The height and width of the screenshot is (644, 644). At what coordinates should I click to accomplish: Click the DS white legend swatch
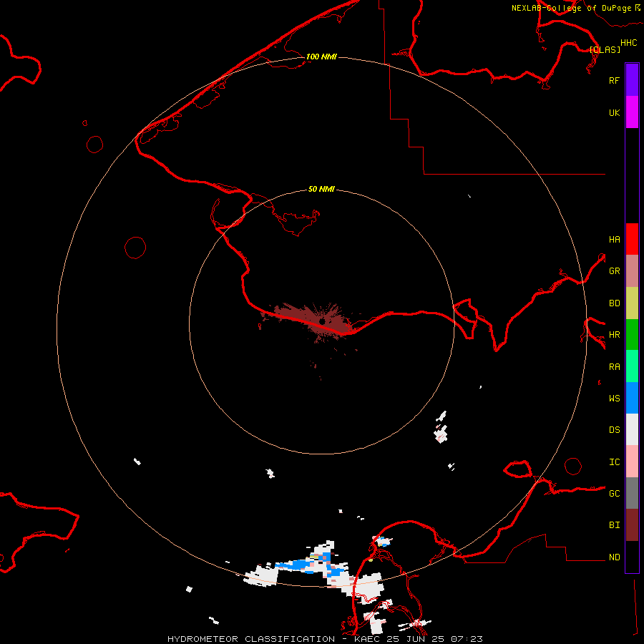click(x=632, y=429)
